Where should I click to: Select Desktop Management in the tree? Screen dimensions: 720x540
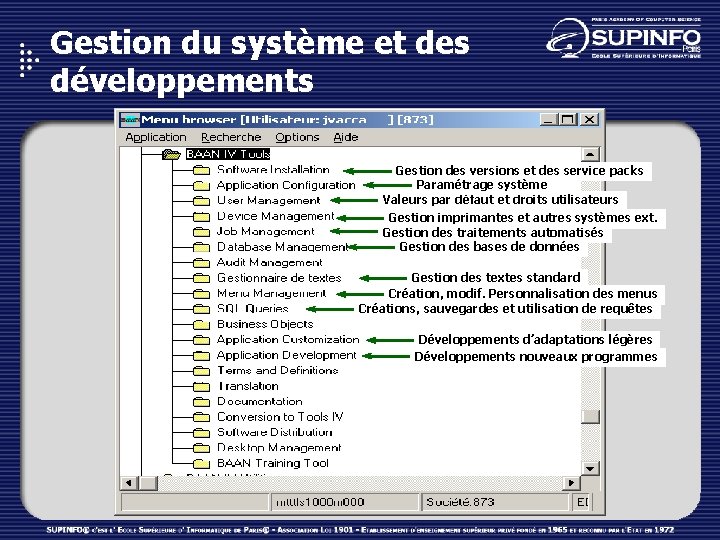(x=279, y=448)
